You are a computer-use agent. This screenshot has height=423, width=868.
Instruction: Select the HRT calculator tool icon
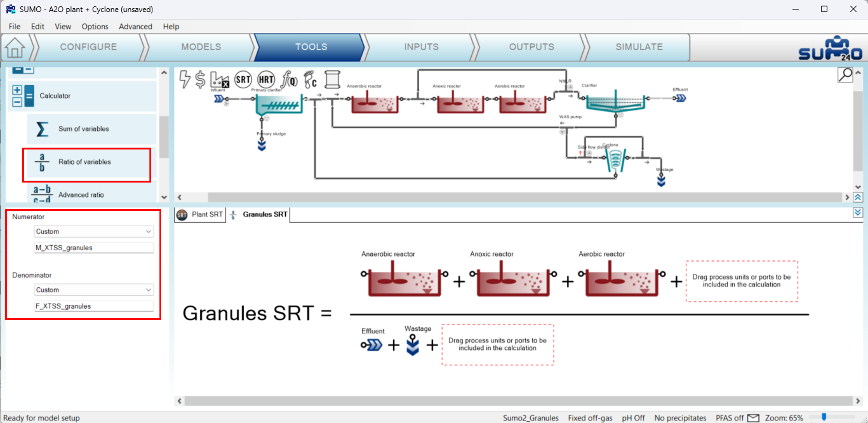point(266,80)
